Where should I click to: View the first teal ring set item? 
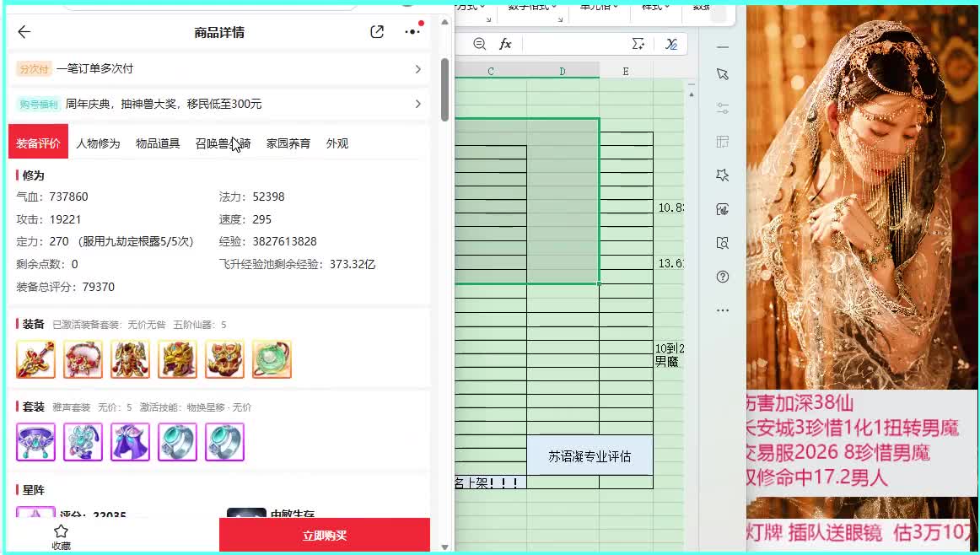(x=177, y=442)
